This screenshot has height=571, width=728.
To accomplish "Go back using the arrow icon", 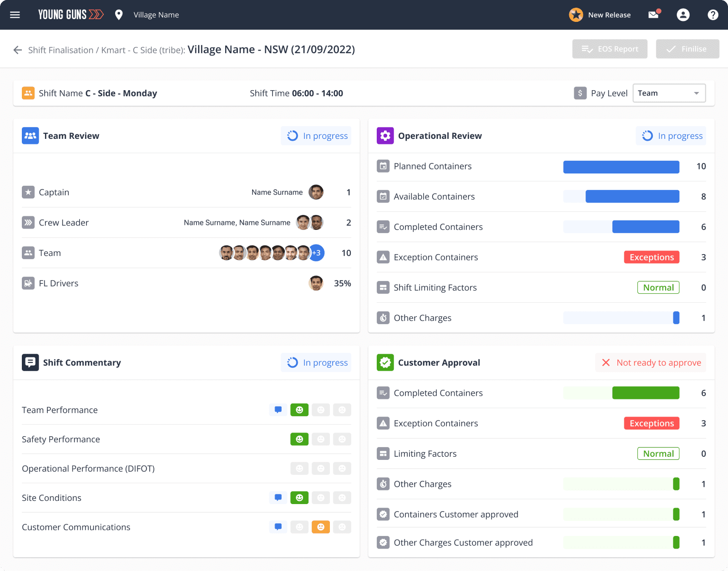I will [x=18, y=50].
